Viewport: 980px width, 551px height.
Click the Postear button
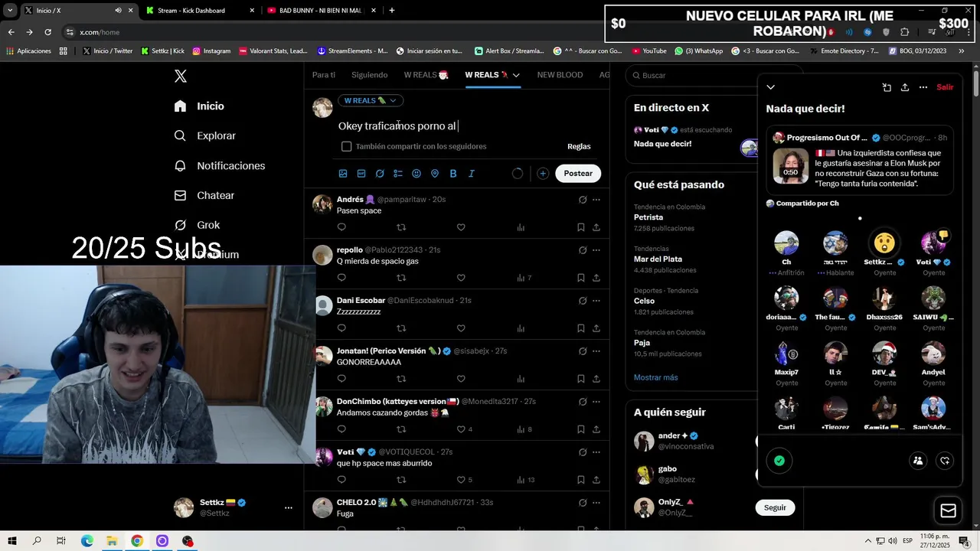tap(578, 174)
